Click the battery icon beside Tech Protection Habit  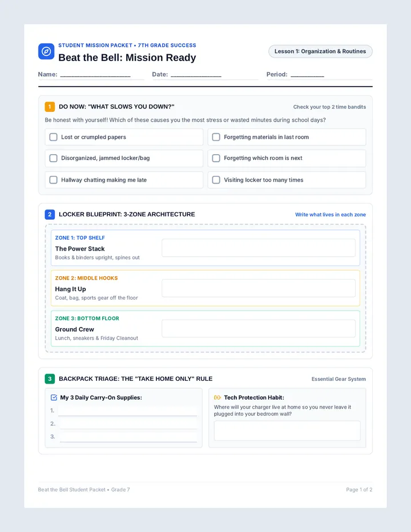tap(217, 397)
